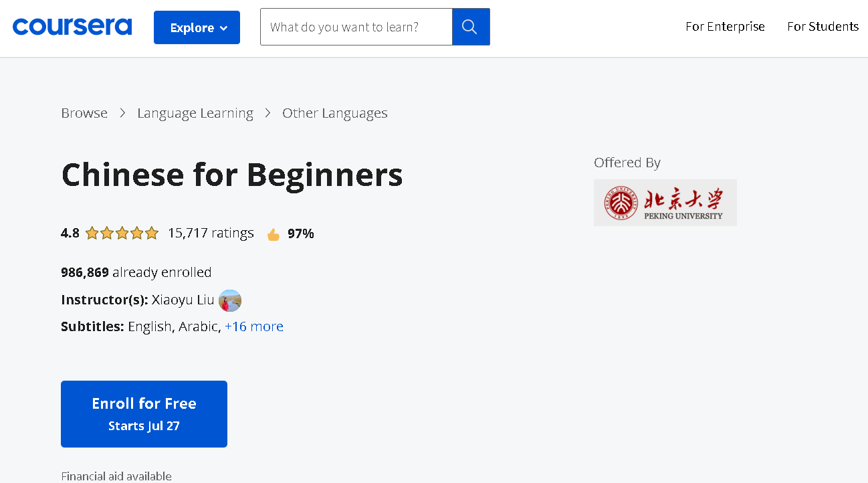Viewport: 868px width, 483px height.
Task: Click the 15,717 ratings text
Action: 211,233
